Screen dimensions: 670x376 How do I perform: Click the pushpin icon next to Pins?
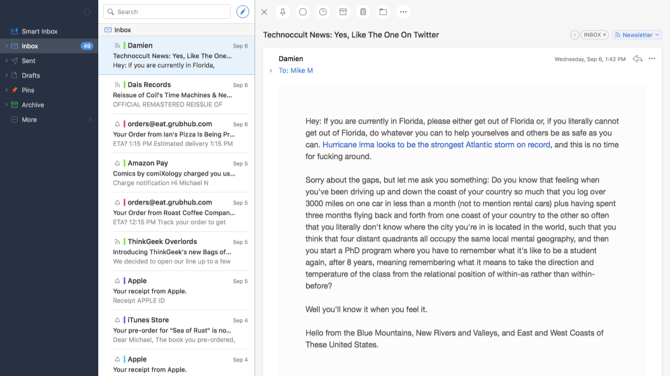pos(15,90)
